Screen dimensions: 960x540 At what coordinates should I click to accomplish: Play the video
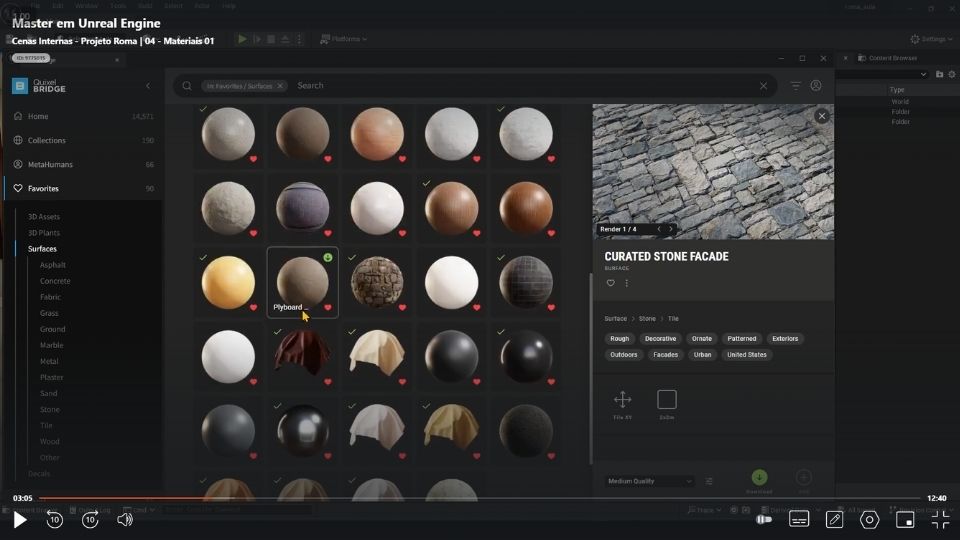click(20, 520)
